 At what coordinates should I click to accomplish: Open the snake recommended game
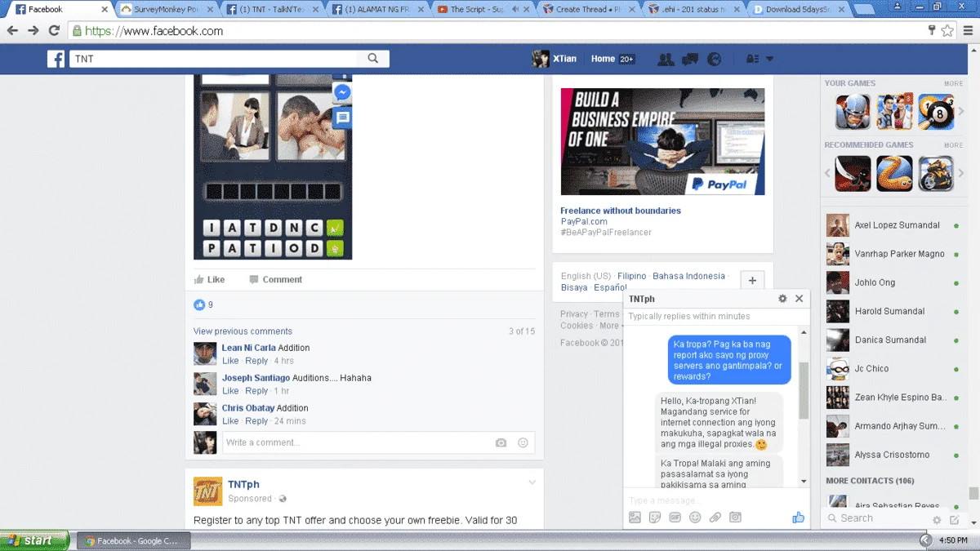894,173
